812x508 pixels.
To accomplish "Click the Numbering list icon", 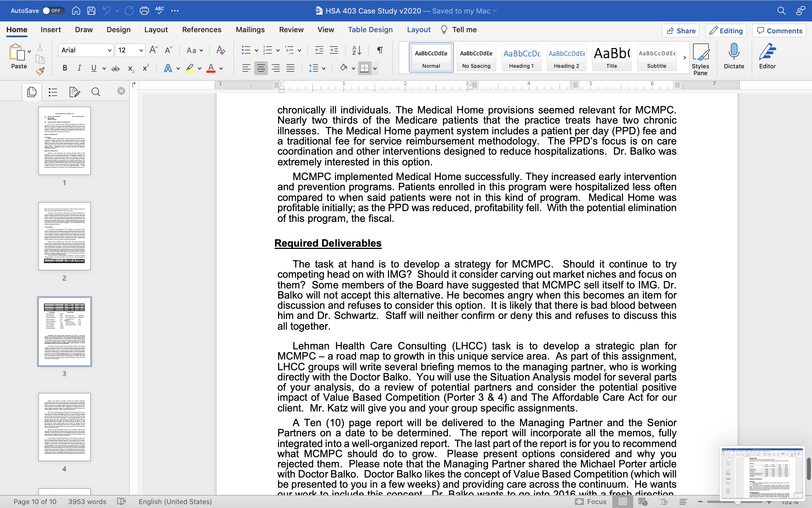I will [x=267, y=50].
